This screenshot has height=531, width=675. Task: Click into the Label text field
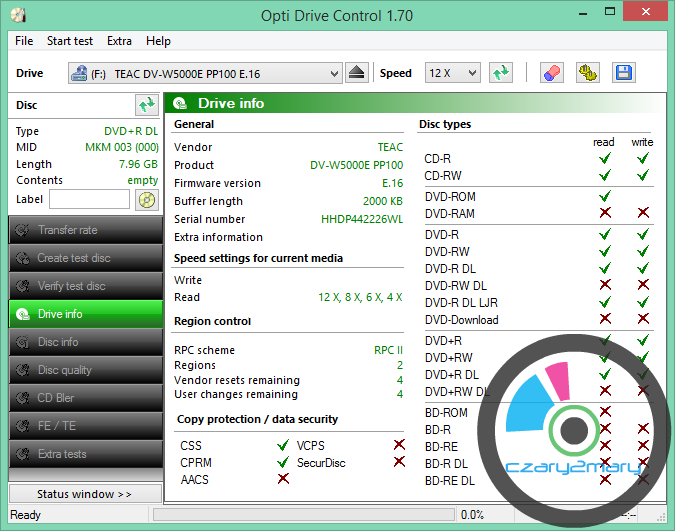pyautogui.click(x=89, y=199)
